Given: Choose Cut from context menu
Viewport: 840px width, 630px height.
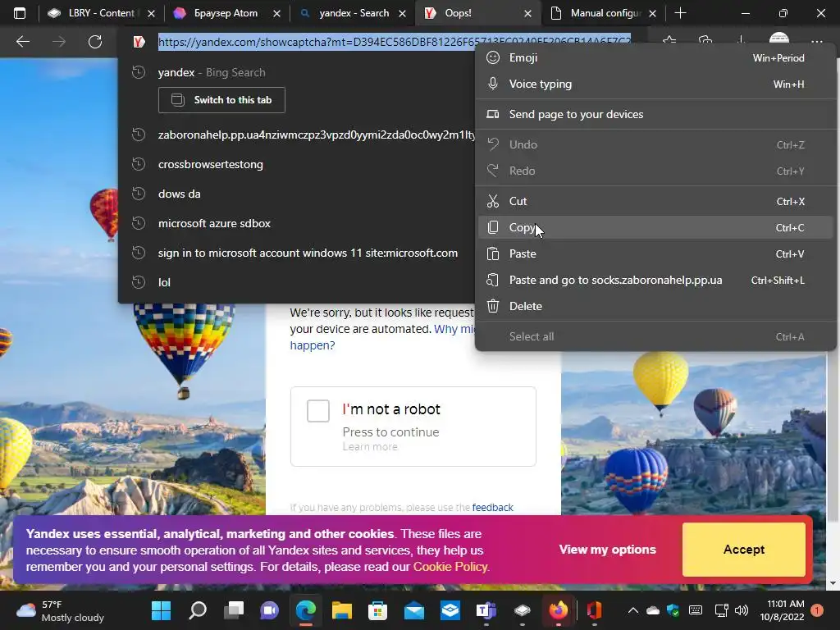Looking at the screenshot, I should pyautogui.click(x=655, y=202).
